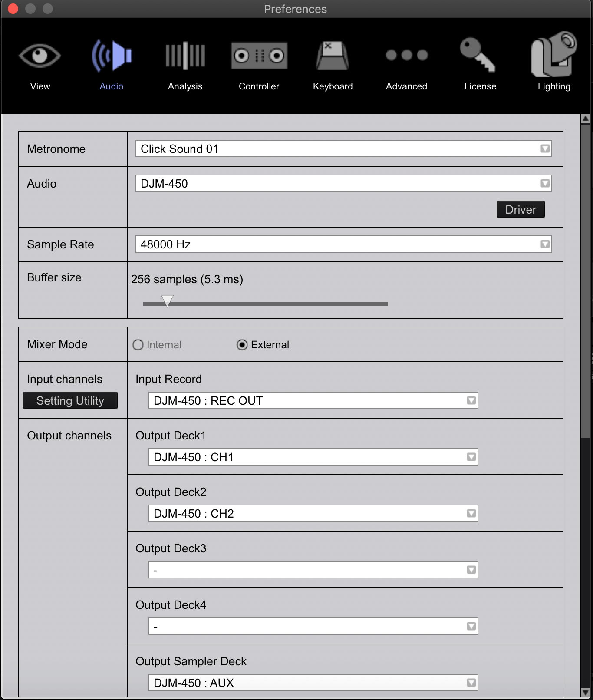Expand the Output Deck1 channel dropdown
The height and width of the screenshot is (700, 593).
471,457
